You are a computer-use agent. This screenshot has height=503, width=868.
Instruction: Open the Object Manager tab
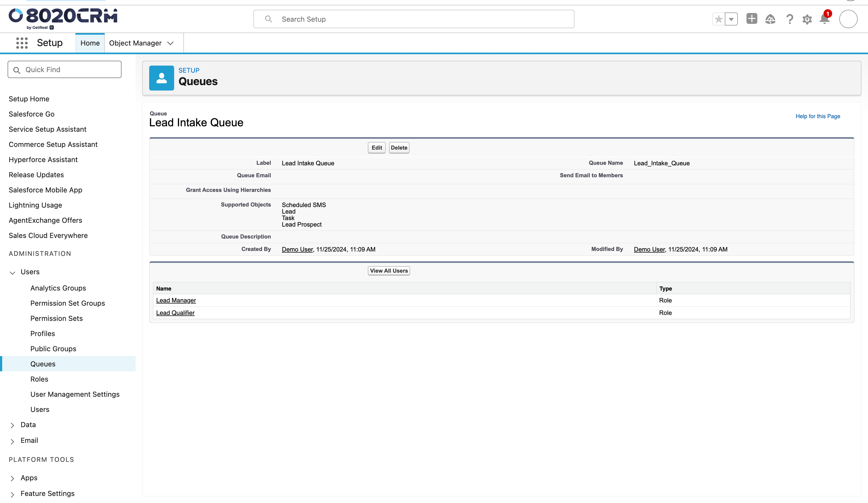(135, 43)
